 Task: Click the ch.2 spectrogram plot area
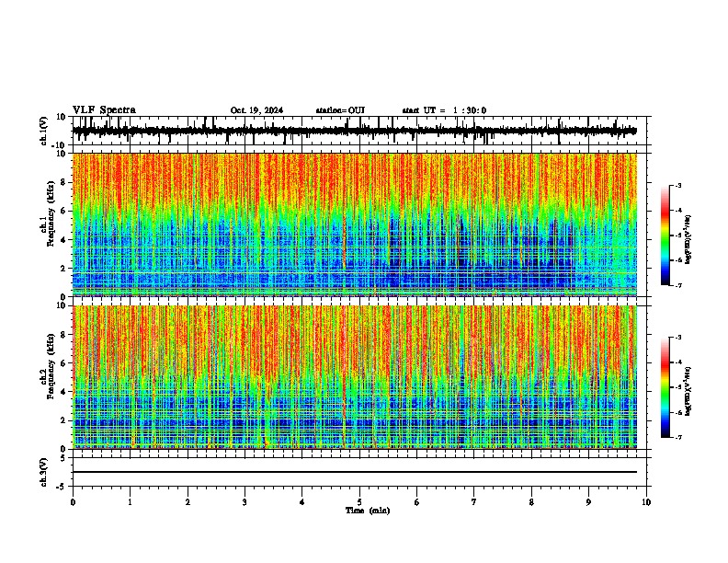[x=355, y=377]
